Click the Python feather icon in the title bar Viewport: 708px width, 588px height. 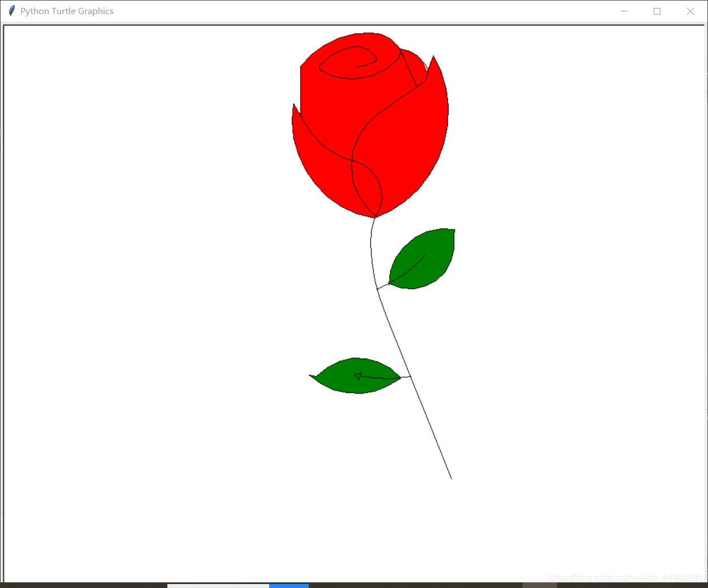pyautogui.click(x=11, y=11)
